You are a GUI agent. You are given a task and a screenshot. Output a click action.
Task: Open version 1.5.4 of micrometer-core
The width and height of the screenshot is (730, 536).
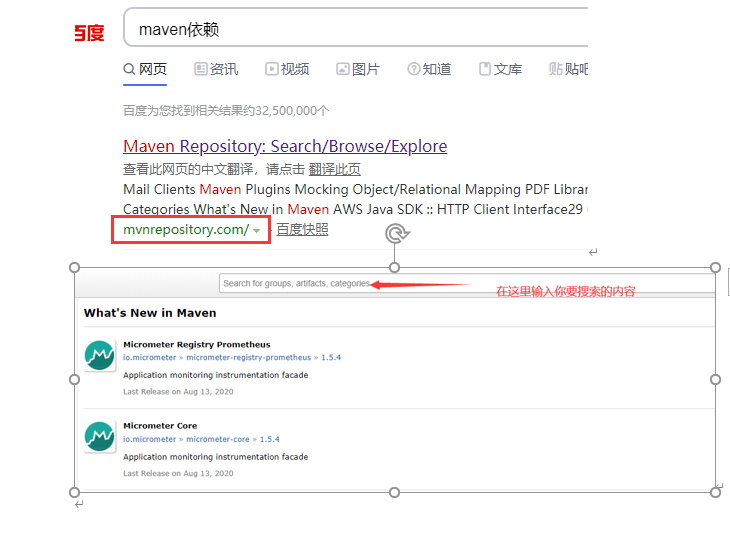coord(269,439)
